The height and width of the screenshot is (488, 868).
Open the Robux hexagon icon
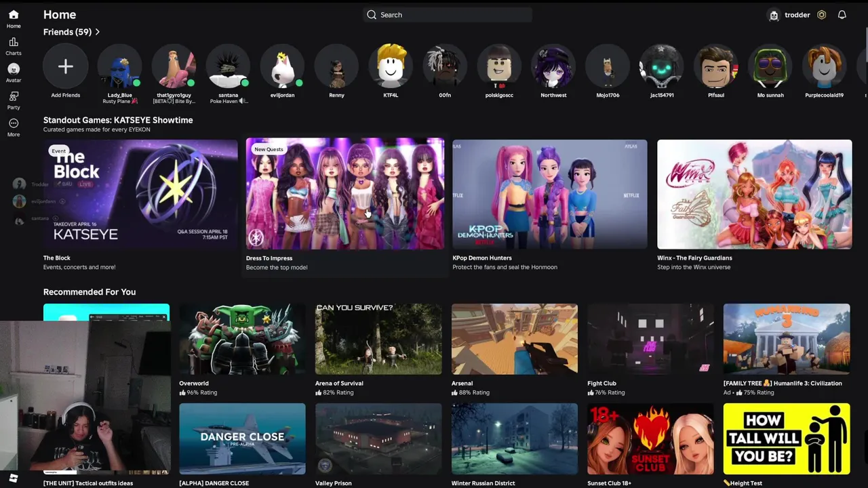click(x=821, y=15)
